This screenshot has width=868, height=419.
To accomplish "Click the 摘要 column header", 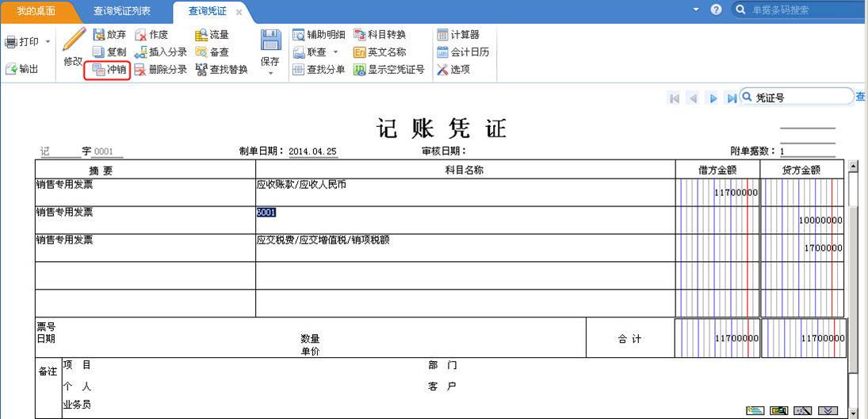I will pos(145,170).
